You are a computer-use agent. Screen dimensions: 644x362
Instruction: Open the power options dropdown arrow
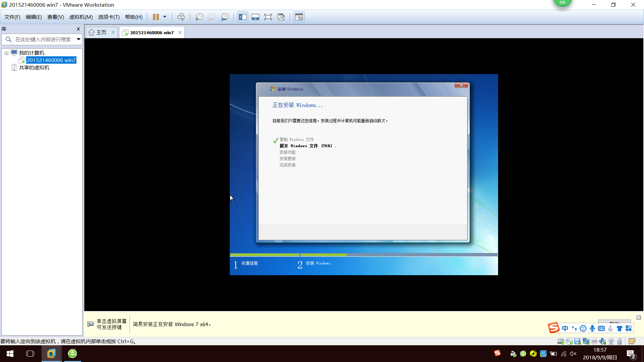tap(165, 17)
